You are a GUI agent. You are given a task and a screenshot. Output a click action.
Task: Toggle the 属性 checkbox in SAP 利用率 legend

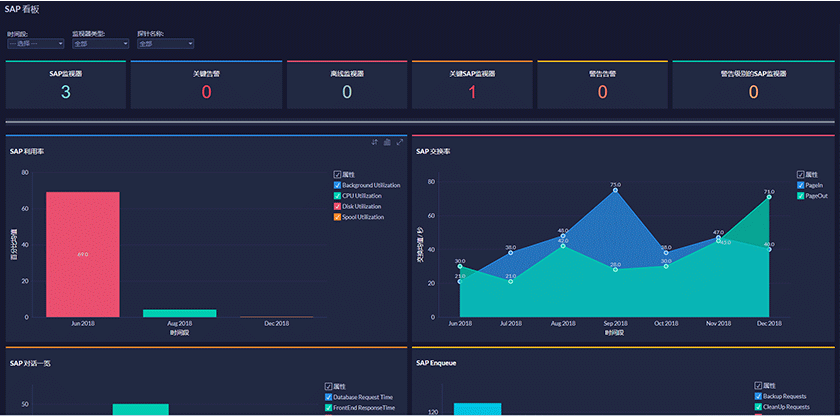pos(337,174)
